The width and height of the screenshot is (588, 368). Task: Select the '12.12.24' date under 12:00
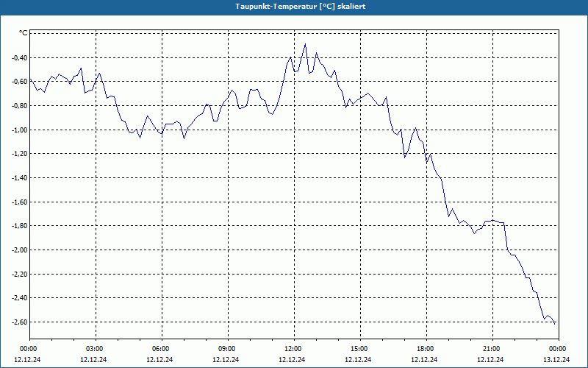tap(292, 359)
